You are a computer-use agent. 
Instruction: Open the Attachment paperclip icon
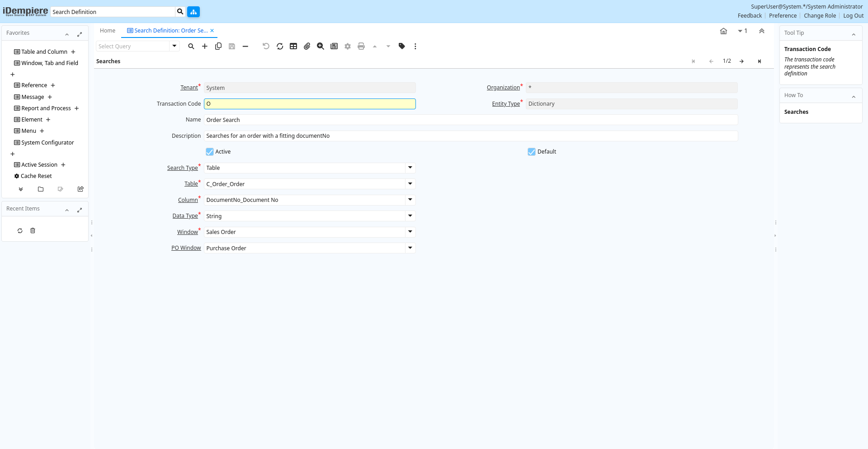click(x=307, y=46)
